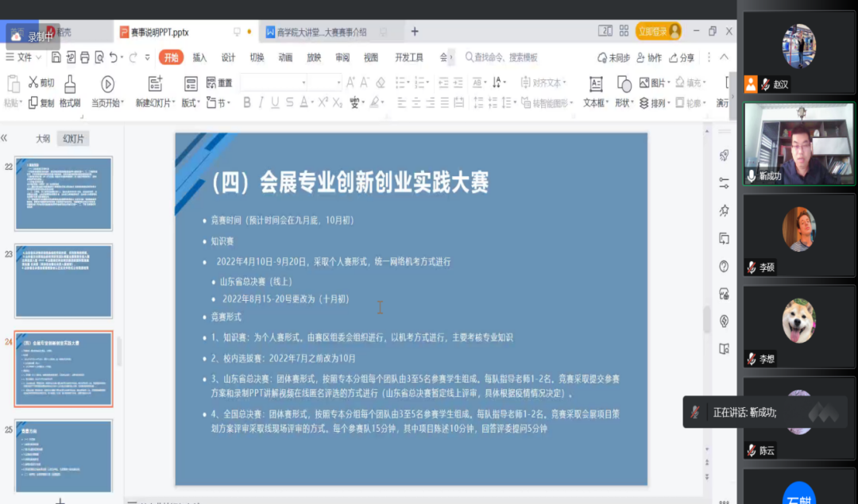This screenshot has width=858, height=504.
Task: Click the 协作 collaborate button
Action: [x=648, y=57]
